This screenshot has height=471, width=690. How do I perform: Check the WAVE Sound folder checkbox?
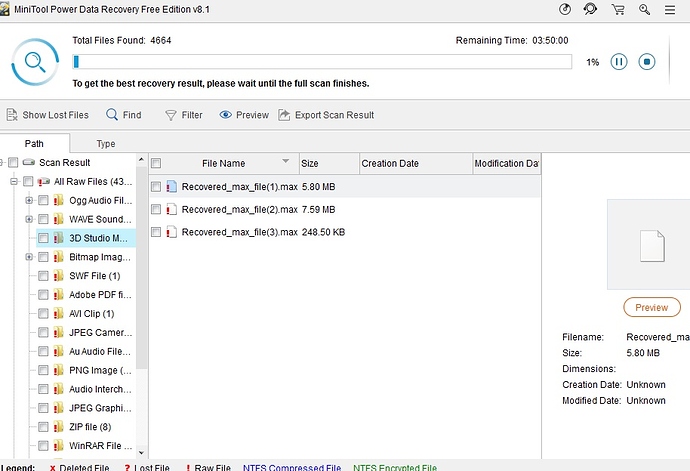click(43, 219)
